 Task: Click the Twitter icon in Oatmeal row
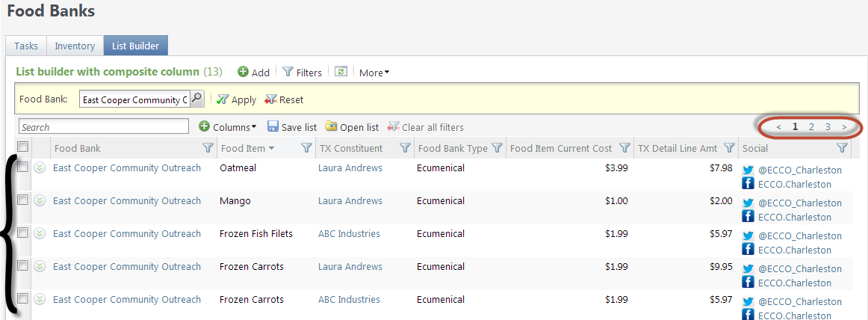[x=748, y=170]
